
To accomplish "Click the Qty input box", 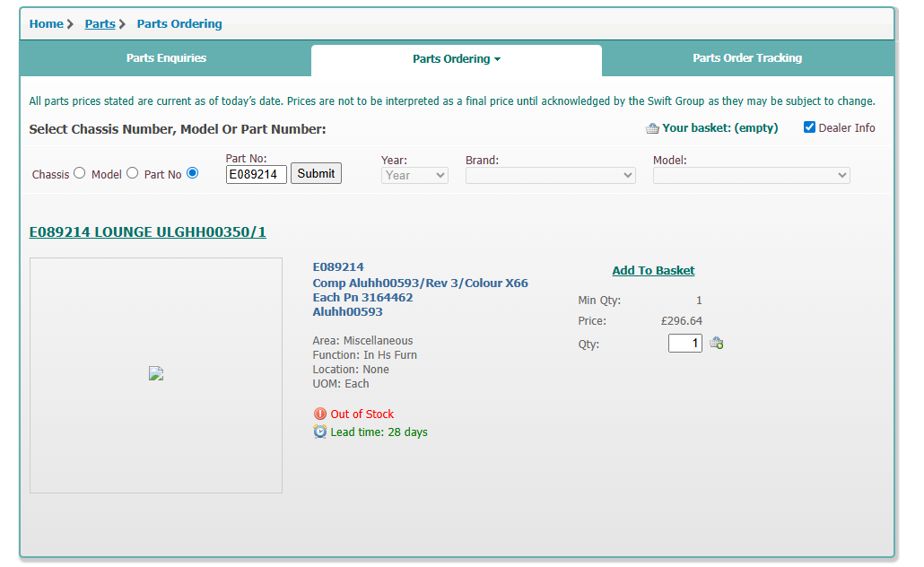I will tap(685, 343).
